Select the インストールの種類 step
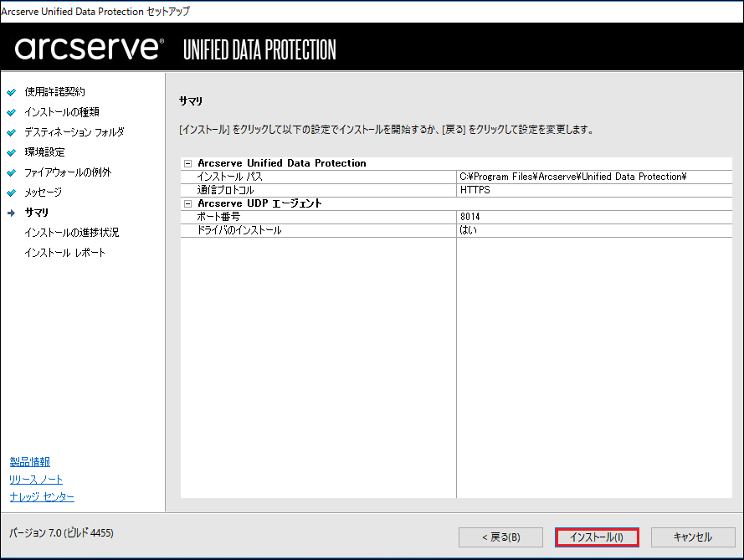 [62, 112]
